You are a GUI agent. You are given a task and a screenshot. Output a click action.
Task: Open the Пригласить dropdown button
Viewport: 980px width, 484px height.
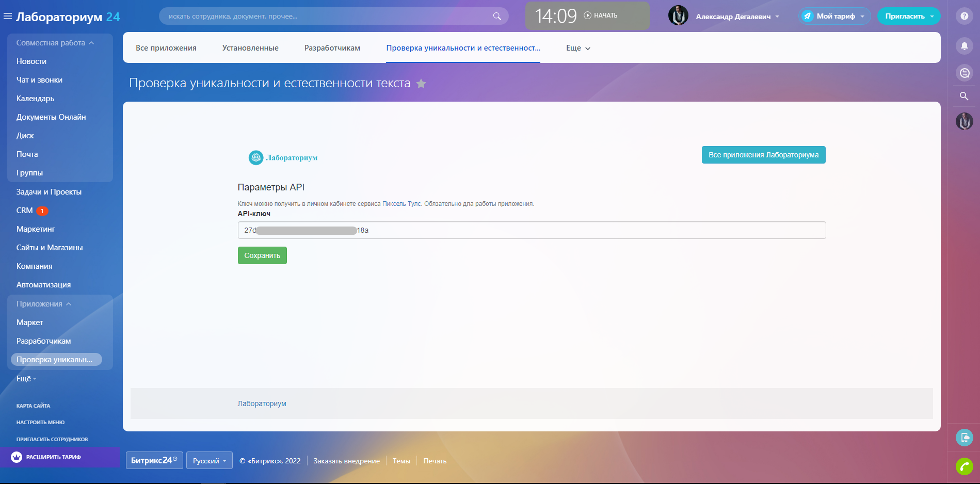click(x=909, y=16)
